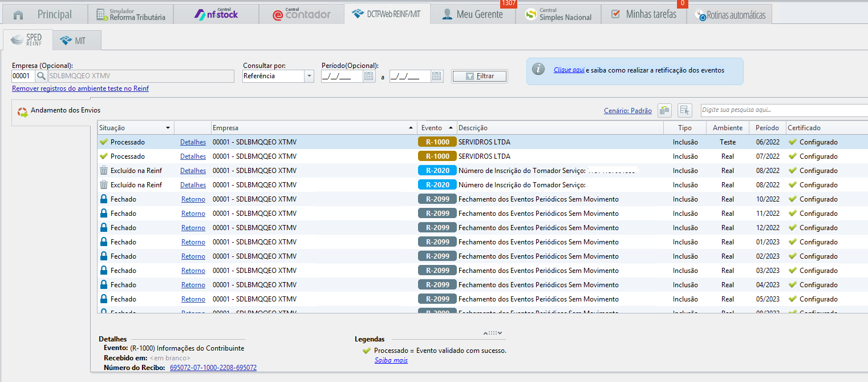Expand the Consultar por dropdown
Screen dimensions: 868x382
309,76
